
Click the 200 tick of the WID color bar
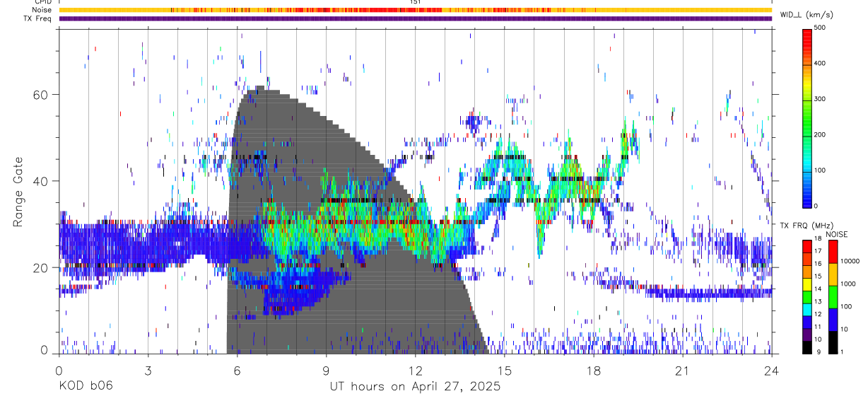821,134
